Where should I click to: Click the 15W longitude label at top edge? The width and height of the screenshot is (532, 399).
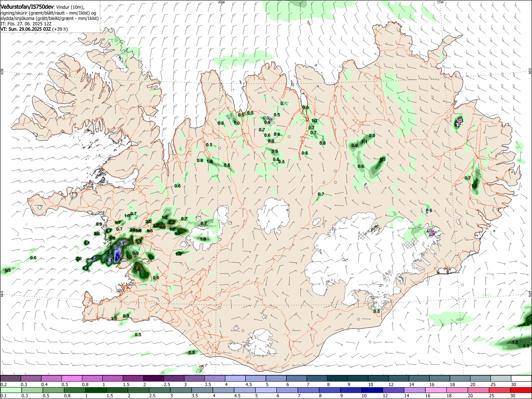(440, 2)
